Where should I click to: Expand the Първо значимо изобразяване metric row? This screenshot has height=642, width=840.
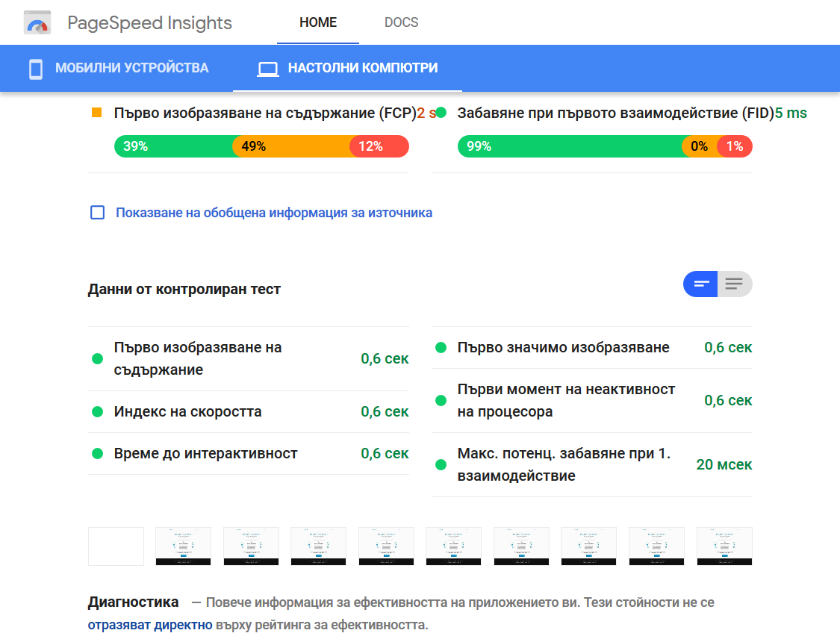click(x=592, y=348)
